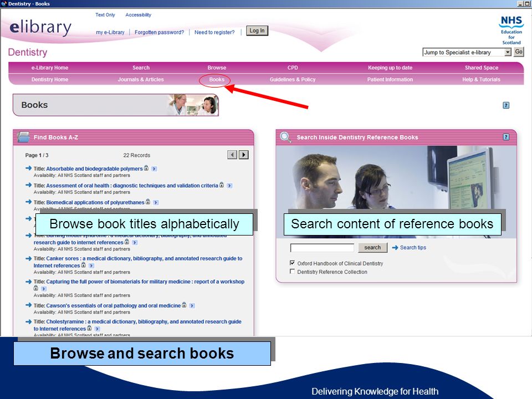Select Books tab in navigation
The image size is (532, 399).
pos(217,79)
